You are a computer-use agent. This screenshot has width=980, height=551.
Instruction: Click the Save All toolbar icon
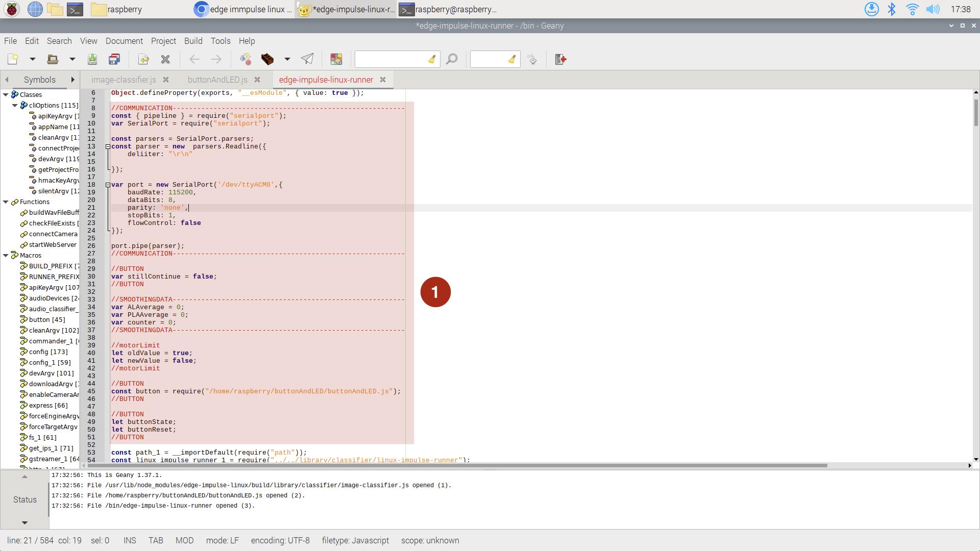point(114,59)
